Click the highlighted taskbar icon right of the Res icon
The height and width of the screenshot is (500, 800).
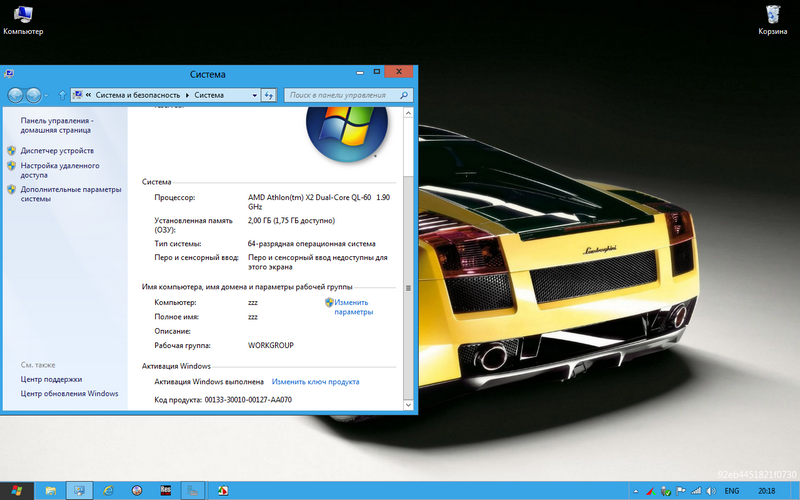192,491
